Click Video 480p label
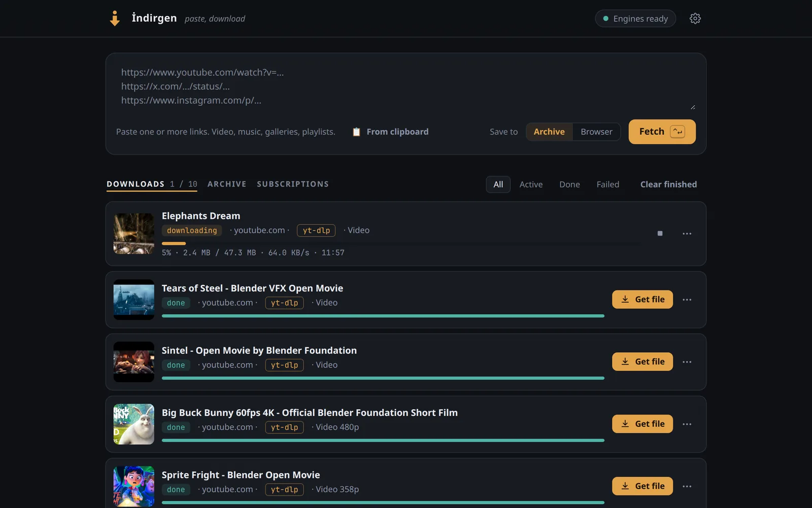This screenshot has height=508, width=812. coord(337,427)
